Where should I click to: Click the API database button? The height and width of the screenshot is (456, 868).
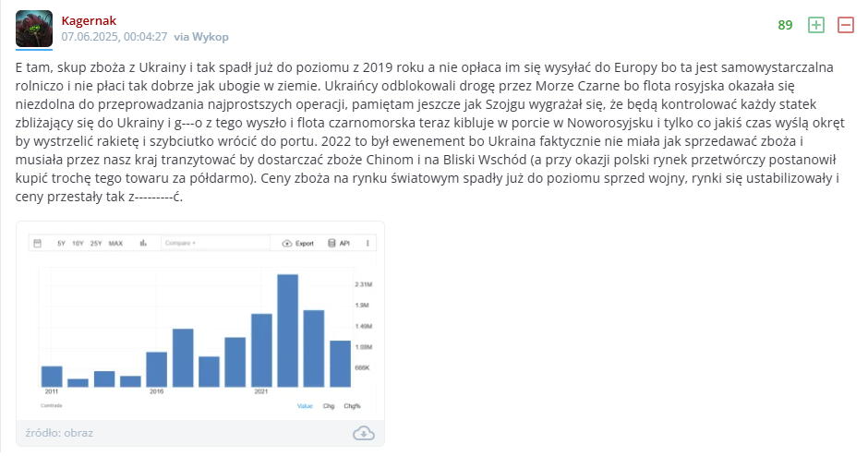tap(339, 244)
